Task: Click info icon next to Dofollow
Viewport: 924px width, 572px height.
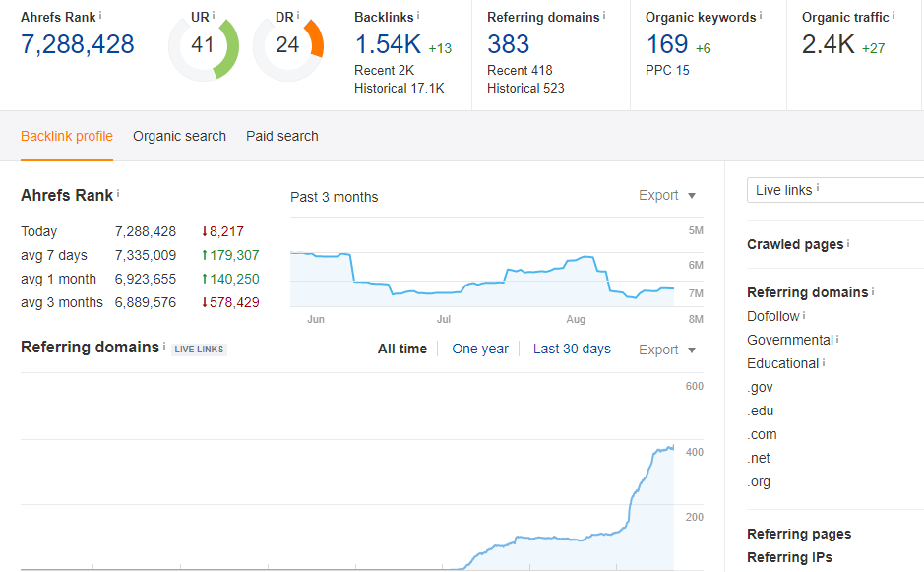Action: pos(804,315)
